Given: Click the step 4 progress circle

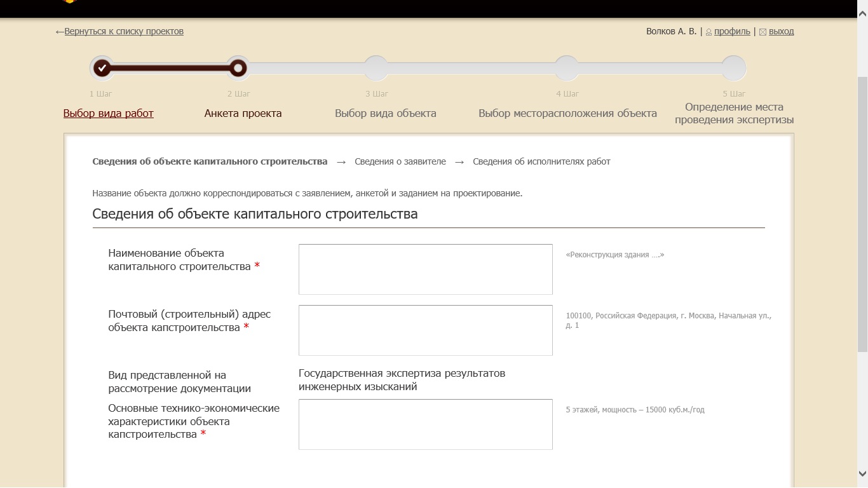Looking at the screenshot, I should coord(567,68).
